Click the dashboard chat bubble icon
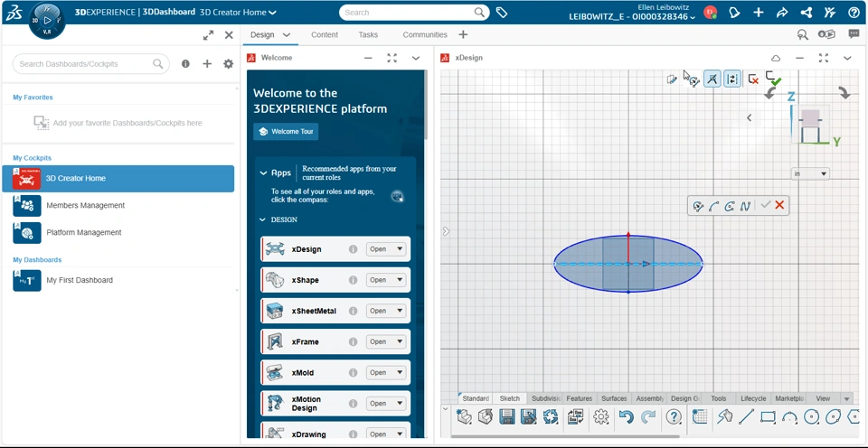868x448 pixels. 854,34
